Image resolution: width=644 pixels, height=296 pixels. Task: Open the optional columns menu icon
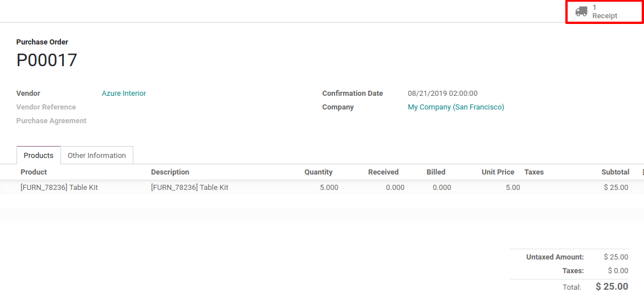[x=642, y=172]
